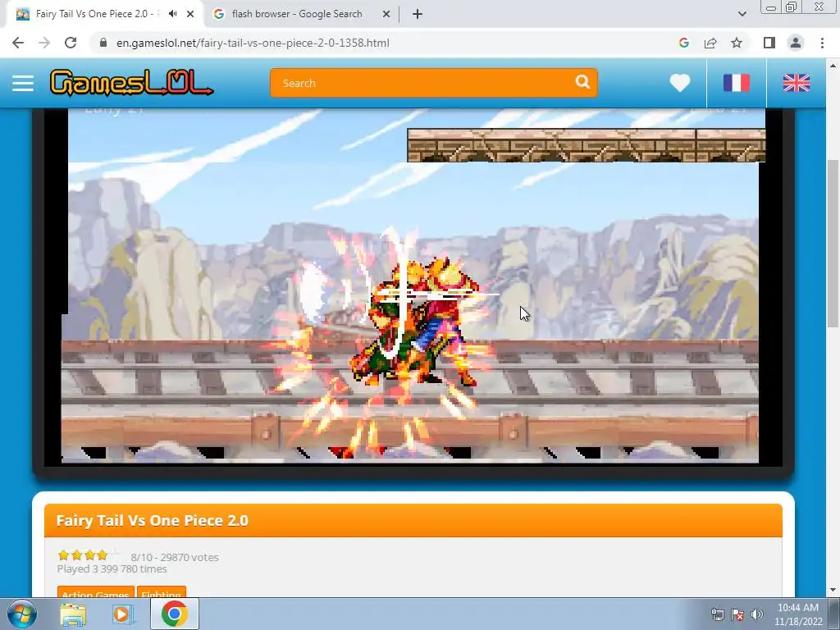Click the scrollbar down arrow
The image size is (840, 630).
pyautogui.click(x=833, y=591)
